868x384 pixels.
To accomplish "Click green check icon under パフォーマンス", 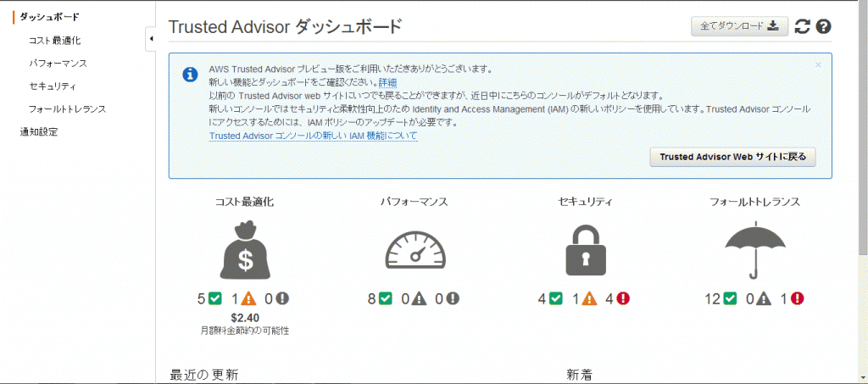I will [x=386, y=299].
